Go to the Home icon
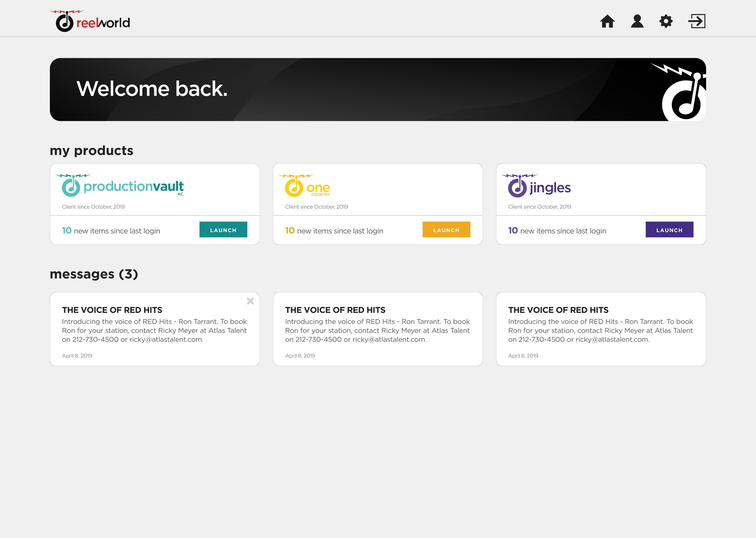This screenshot has height=538, width=756. coord(608,21)
